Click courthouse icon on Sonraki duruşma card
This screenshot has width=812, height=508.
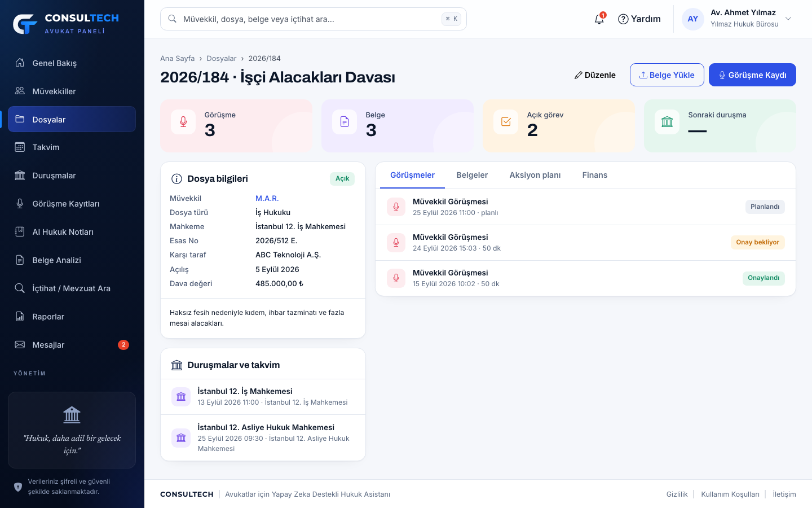[667, 122]
